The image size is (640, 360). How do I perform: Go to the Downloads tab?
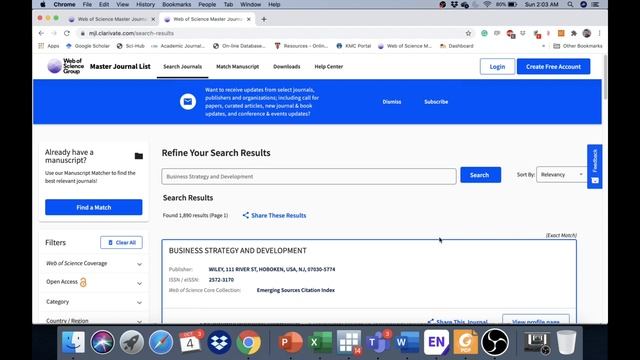click(x=287, y=67)
